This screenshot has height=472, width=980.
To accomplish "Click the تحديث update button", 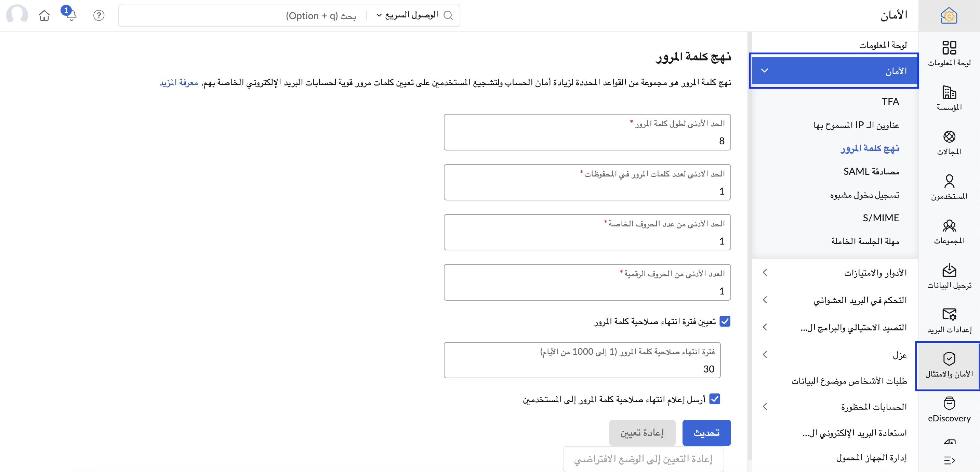I will click(x=707, y=432).
